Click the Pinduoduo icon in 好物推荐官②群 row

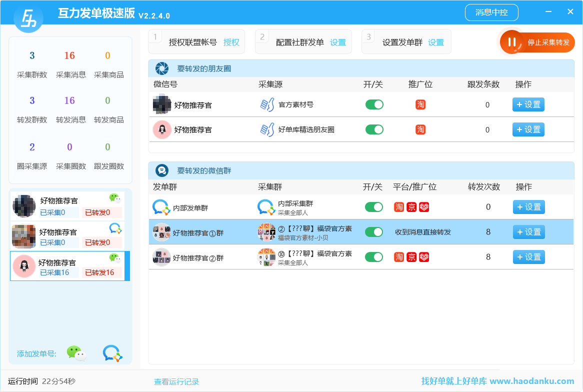424,257
